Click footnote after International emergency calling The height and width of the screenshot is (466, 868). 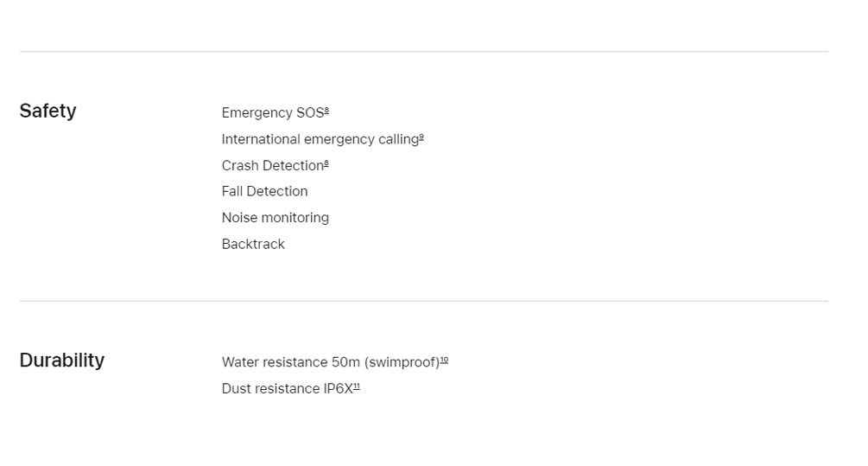tap(421, 137)
